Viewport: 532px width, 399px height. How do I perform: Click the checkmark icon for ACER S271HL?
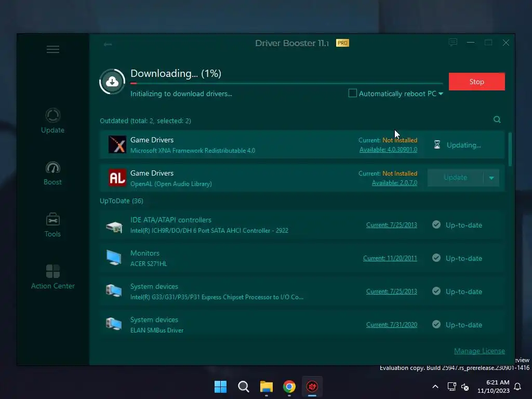[x=436, y=258]
